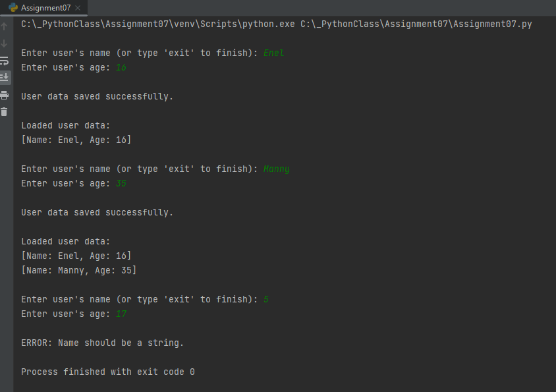Image resolution: width=556 pixels, height=392 pixels.
Task: Click the Python logo on Assignment07 tab
Action: tap(13, 7)
